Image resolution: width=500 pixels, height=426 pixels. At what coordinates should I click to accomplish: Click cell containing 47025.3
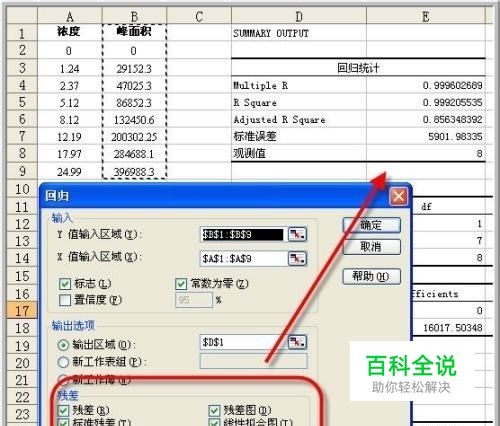point(134,86)
